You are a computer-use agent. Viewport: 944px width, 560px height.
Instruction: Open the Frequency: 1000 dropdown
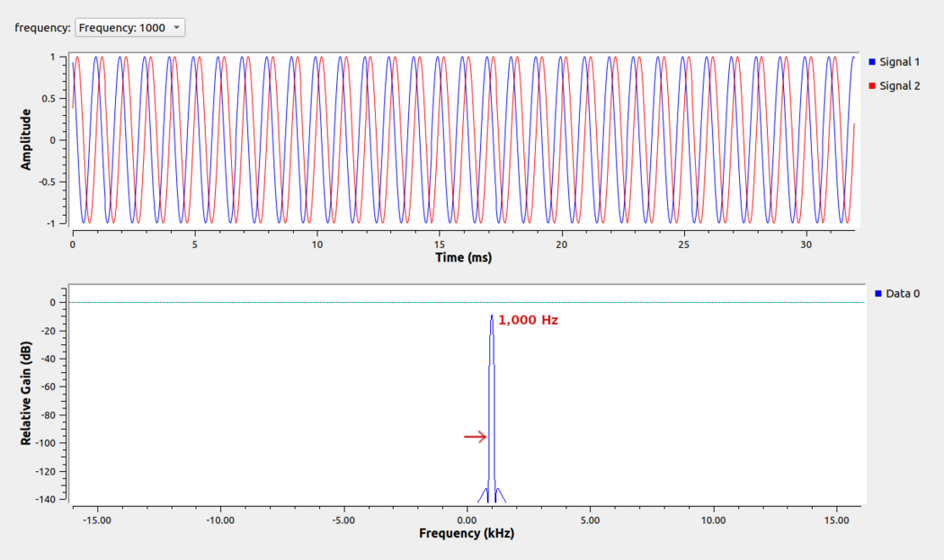tap(129, 28)
